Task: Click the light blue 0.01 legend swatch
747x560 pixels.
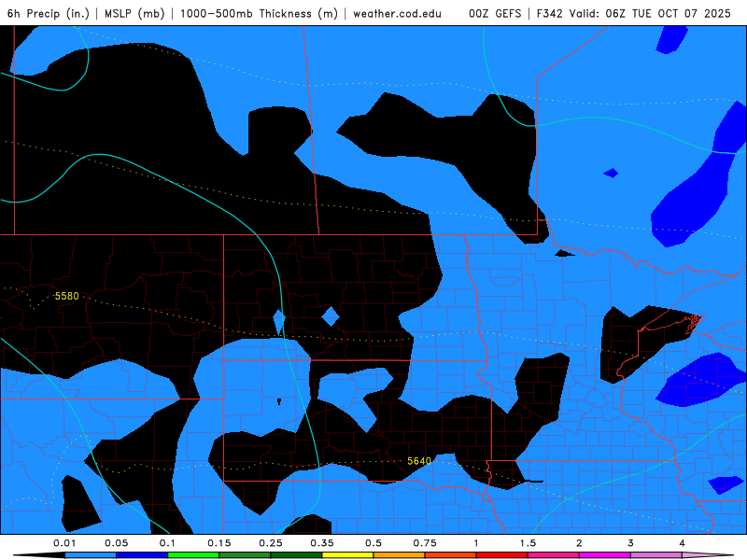Action: (x=91, y=555)
